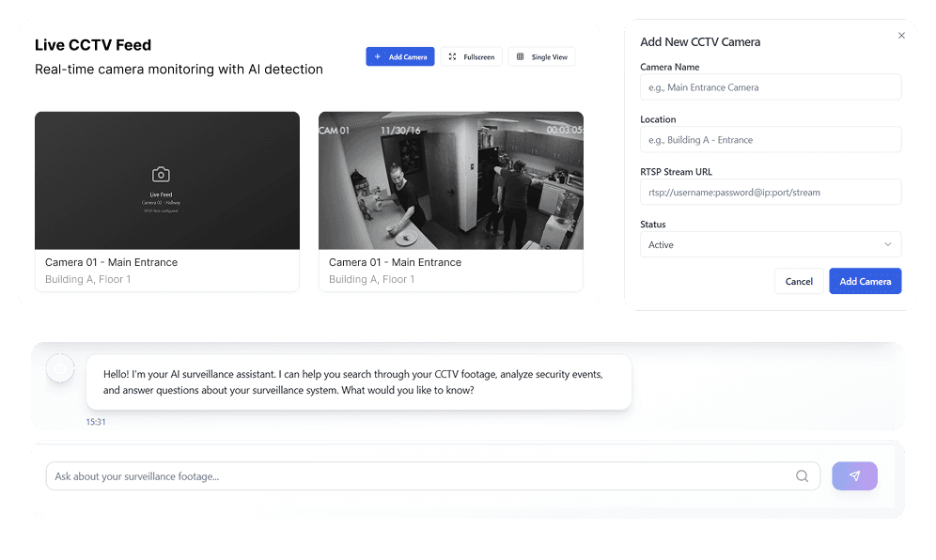936x560 pixels.
Task: Dismiss the dialog via the X icon
Action: tap(901, 35)
